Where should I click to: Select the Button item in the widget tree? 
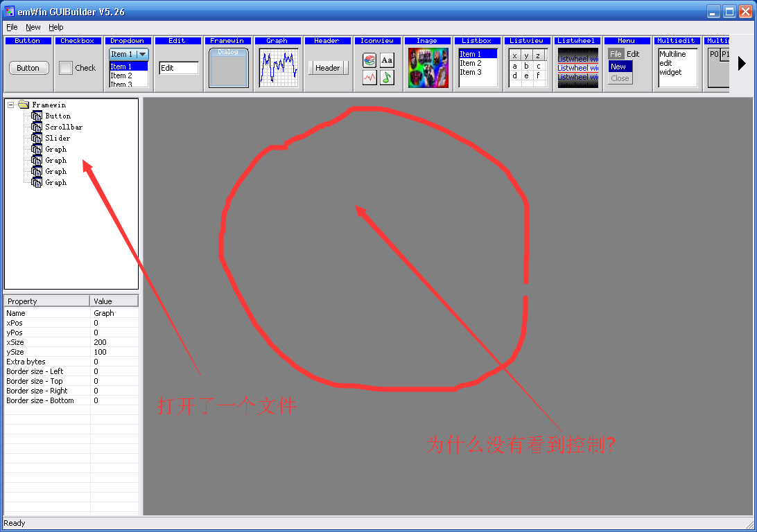[x=58, y=116]
